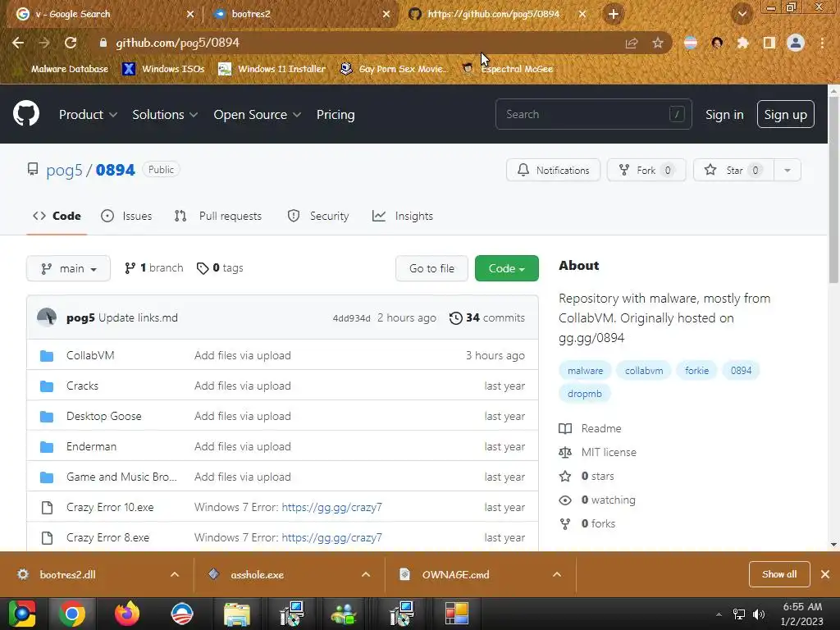840x630 pixels.
Task: Expand the Open Source menu
Action: 257,115
